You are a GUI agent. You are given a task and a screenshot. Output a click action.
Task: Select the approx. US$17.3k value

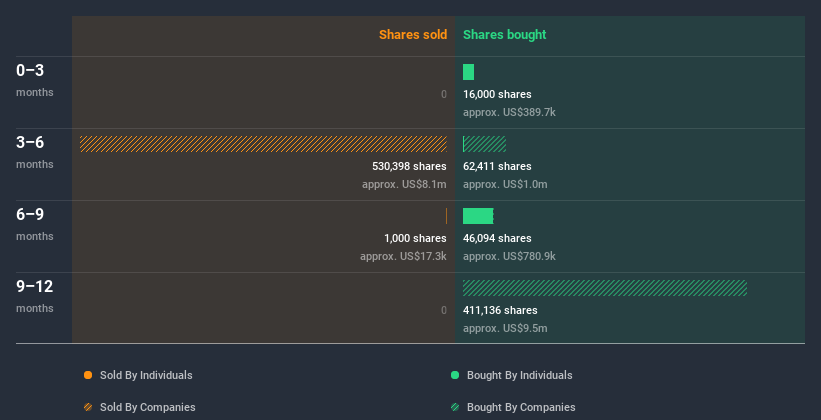pyautogui.click(x=403, y=257)
